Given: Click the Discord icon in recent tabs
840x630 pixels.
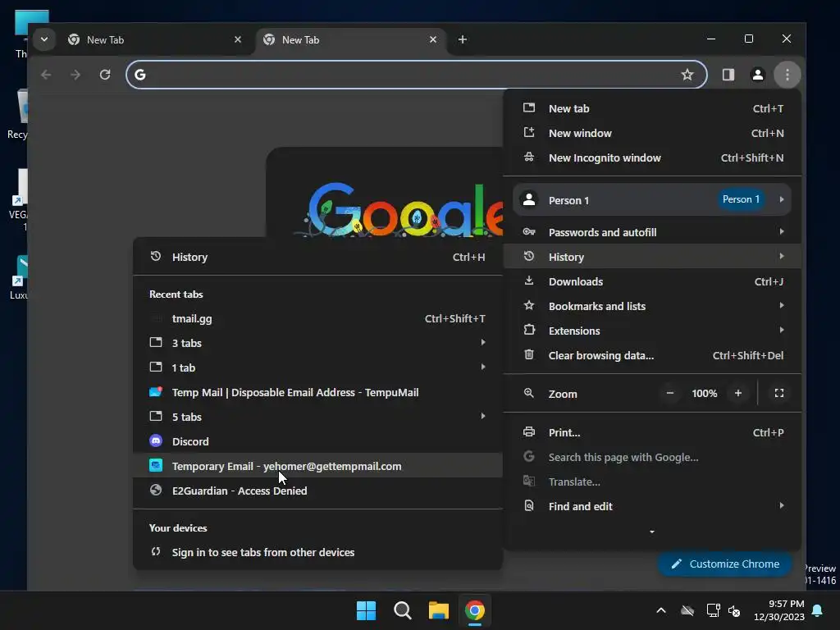Looking at the screenshot, I should tap(156, 441).
